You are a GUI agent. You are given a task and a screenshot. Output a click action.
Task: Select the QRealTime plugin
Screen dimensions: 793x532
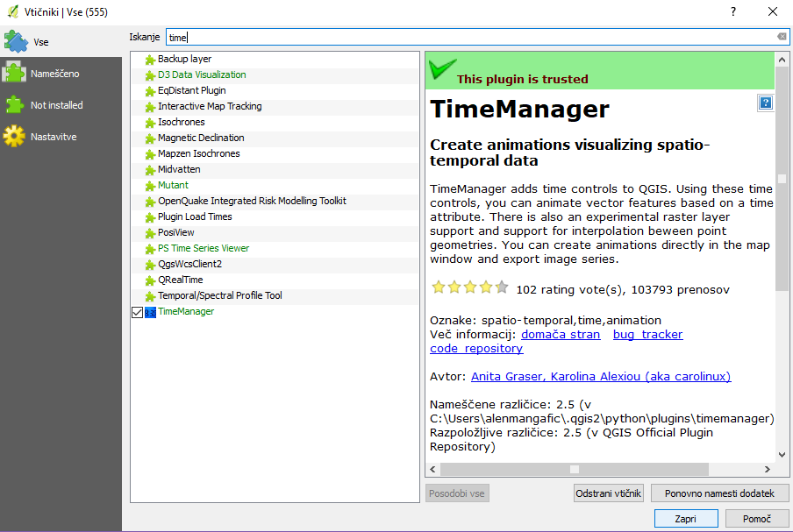tap(275, 280)
